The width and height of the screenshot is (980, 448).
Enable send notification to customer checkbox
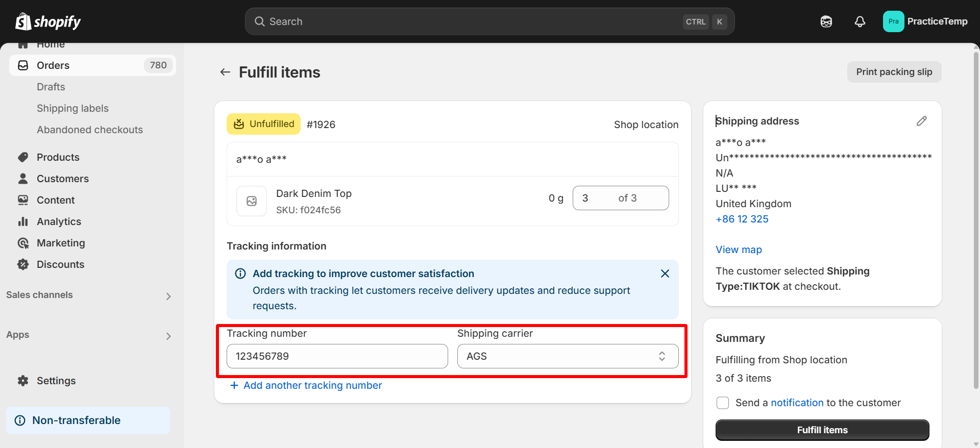coord(723,403)
